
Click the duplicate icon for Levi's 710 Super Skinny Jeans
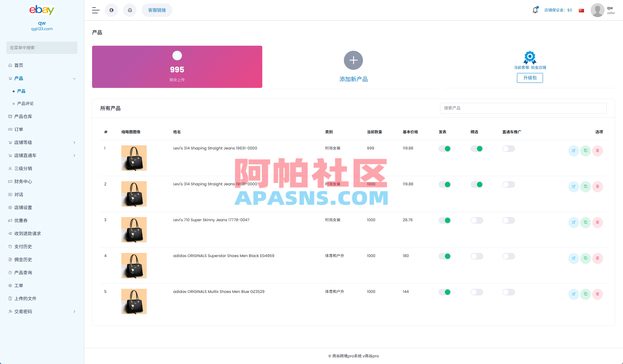pyautogui.click(x=586, y=222)
